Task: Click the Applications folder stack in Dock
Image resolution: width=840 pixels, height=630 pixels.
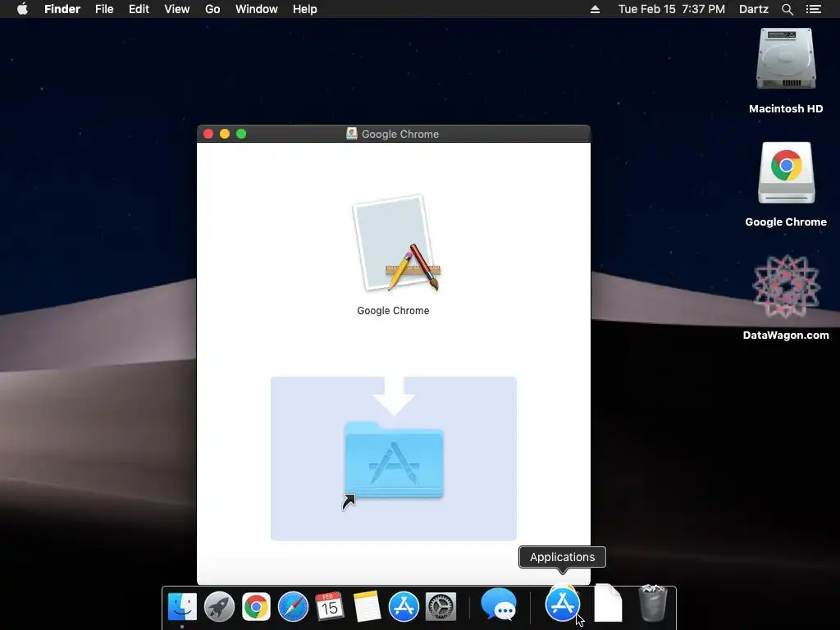Action: (x=563, y=604)
